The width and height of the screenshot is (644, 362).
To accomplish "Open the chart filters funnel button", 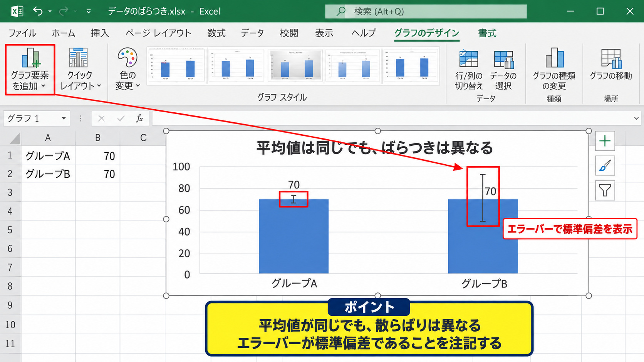I will click(x=605, y=190).
